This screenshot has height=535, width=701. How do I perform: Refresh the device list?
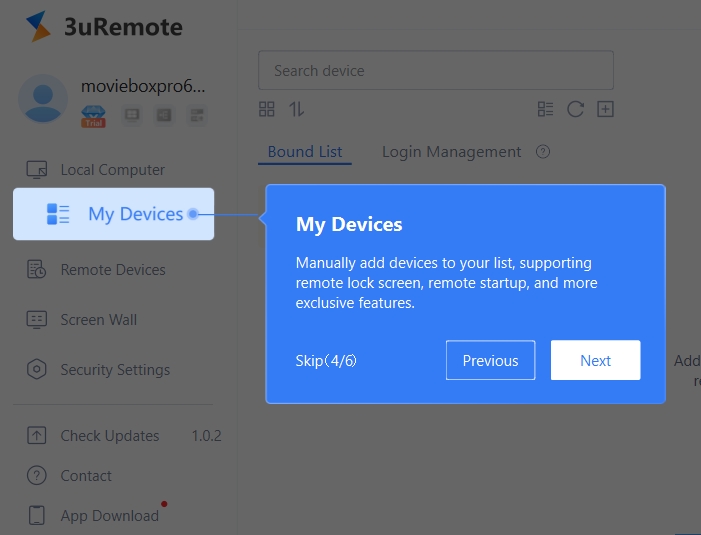tap(575, 109)
